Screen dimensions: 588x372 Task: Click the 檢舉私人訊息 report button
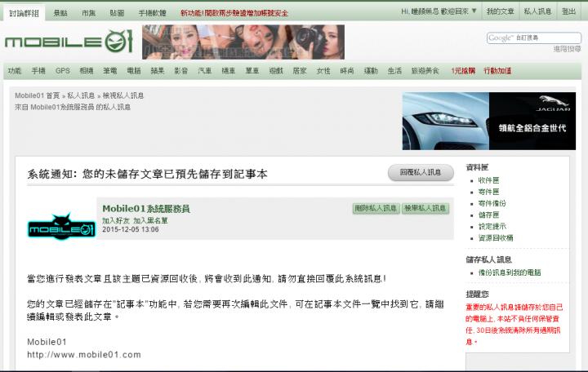pos(425,208)
